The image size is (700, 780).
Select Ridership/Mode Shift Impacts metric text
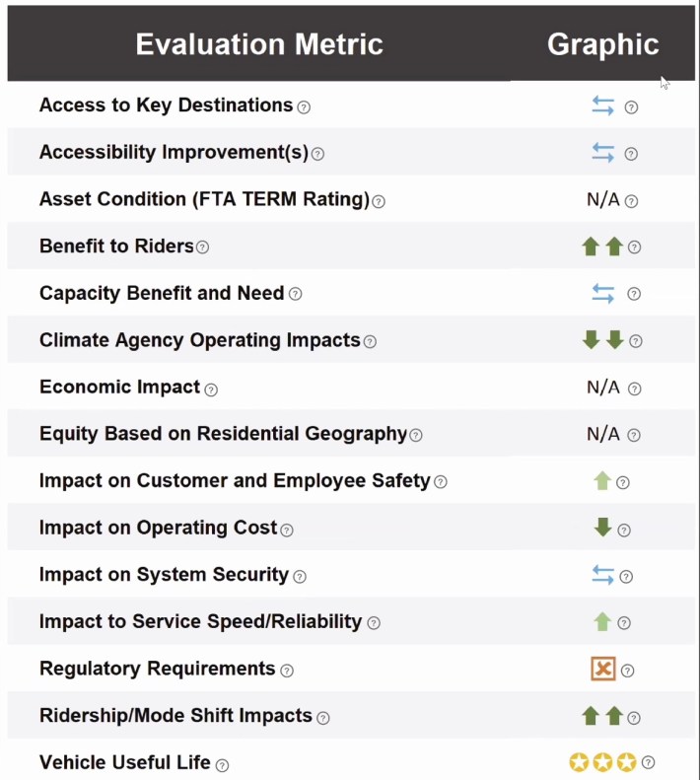[175, 716]
